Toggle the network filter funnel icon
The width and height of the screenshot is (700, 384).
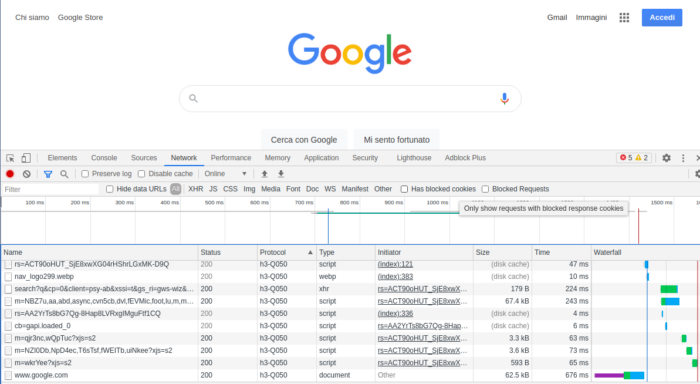point(48,174)
